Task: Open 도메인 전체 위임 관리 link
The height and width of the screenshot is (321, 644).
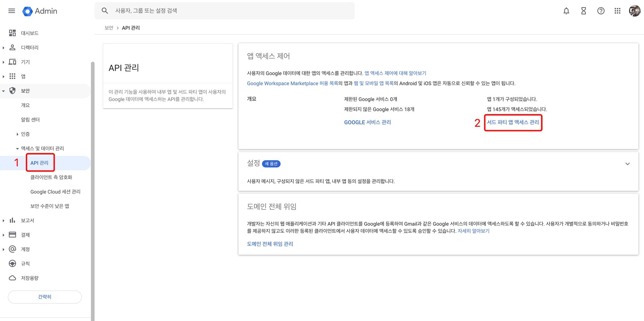Action: click(x=270, y=244)
